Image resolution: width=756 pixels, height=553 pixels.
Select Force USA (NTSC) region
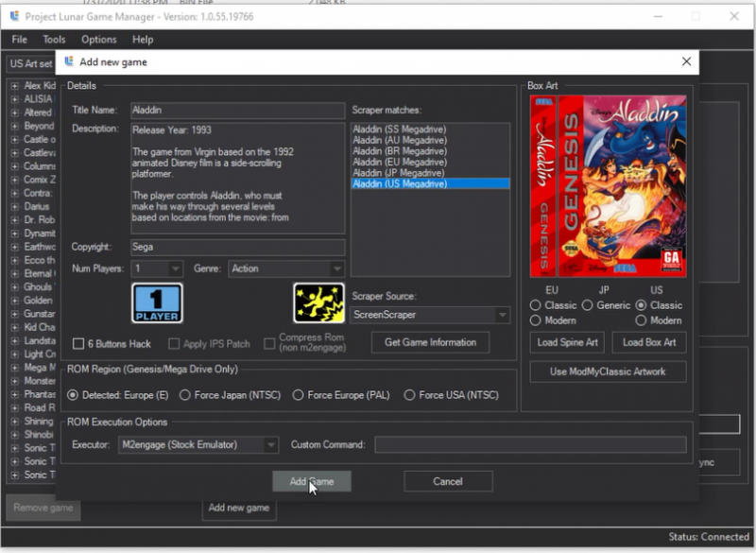(409, 395)
